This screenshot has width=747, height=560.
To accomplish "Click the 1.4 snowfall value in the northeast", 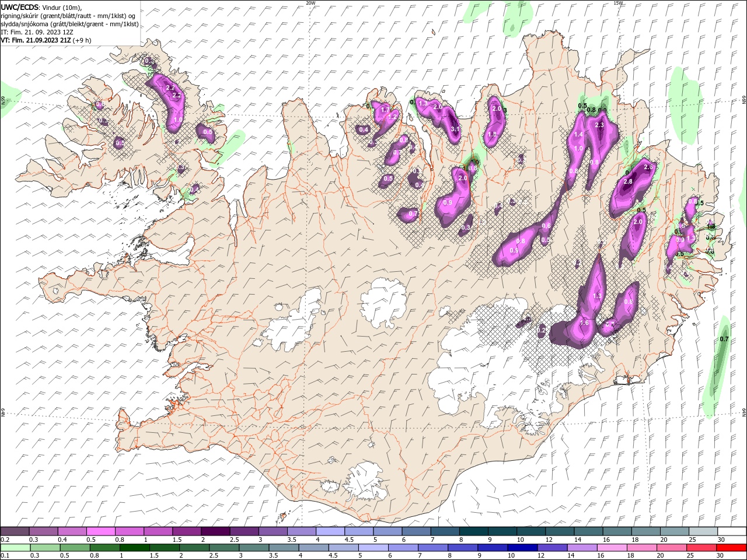I will (578, 135).
